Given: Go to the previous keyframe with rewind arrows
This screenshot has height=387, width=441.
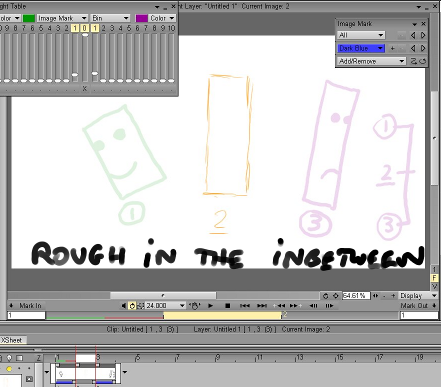Looking at the screenshot, I should coord(279,305).
